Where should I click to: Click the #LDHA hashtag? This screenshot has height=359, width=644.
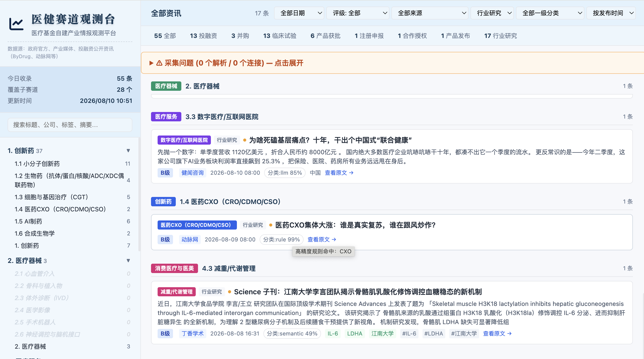point(434,334)
